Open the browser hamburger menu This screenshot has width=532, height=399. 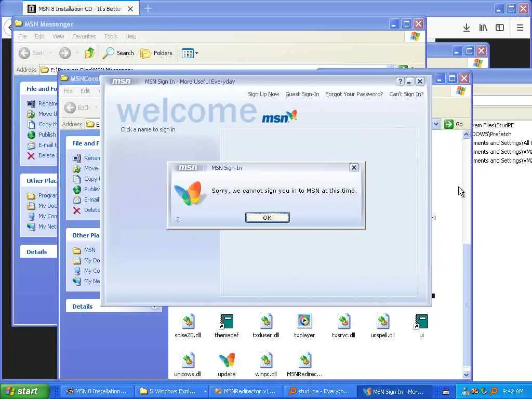pos(520,28)
